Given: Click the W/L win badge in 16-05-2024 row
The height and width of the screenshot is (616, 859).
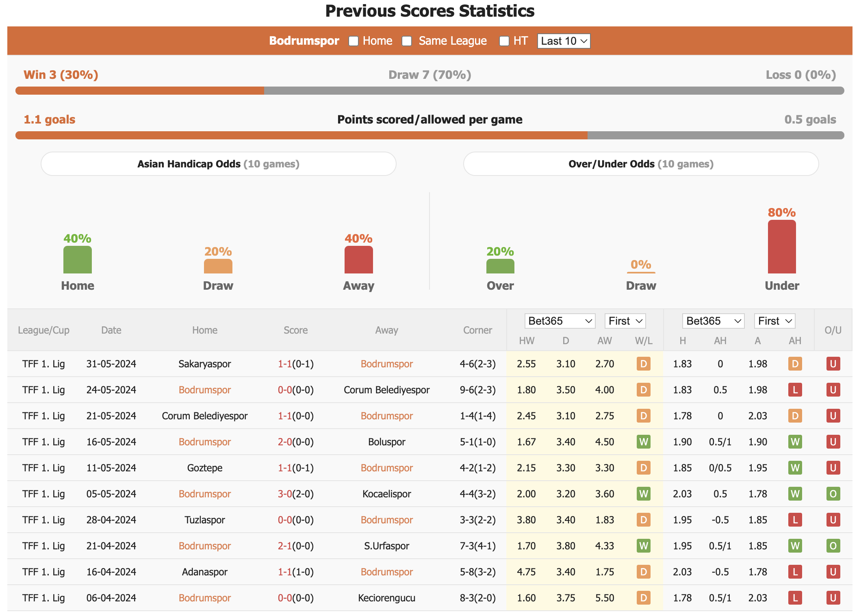Looking at the screenshot, I should (x=644, y=442).
